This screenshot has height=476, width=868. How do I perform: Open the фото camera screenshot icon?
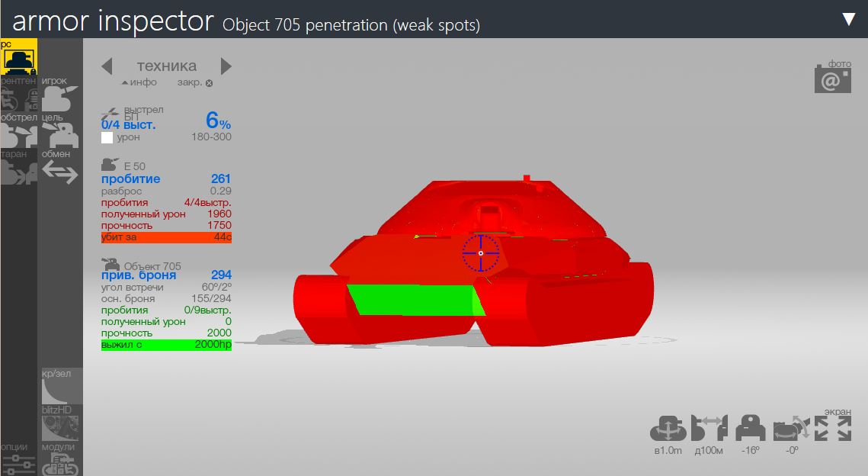click(832, 79)
